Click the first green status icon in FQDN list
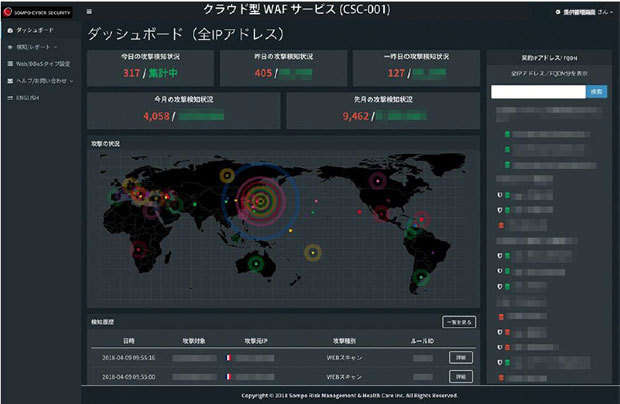This screenshot has width=620, height=404. [x=507, y=134]
